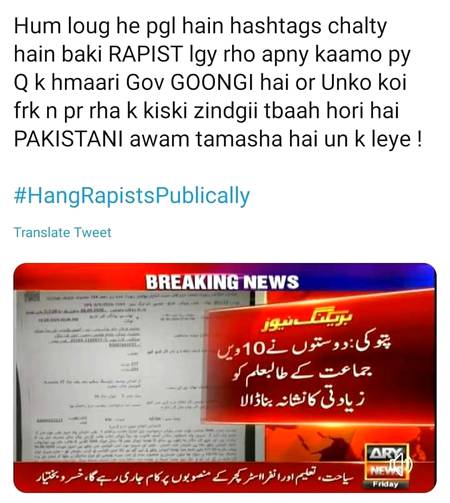Open the attached breaking news image
Viewport: 450px width, 503px height.
pyautogui.click(x=225, y=378)
